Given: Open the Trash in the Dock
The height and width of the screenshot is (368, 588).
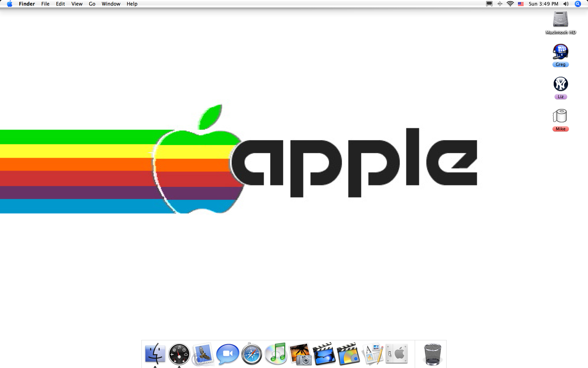Looking at the screenshot, I should click(433, 354).
